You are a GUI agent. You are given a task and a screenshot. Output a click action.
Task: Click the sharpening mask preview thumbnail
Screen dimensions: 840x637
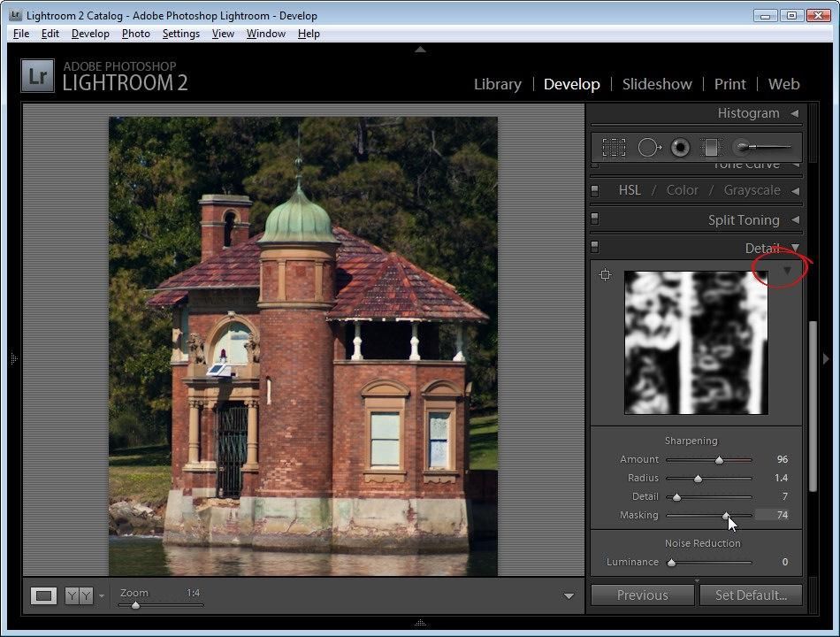[x=696, y=342]
